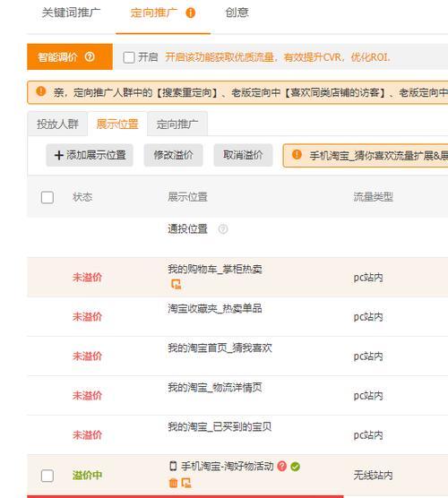
Task: Click the help icon next to 通投位置
Action: coord(223,229)
